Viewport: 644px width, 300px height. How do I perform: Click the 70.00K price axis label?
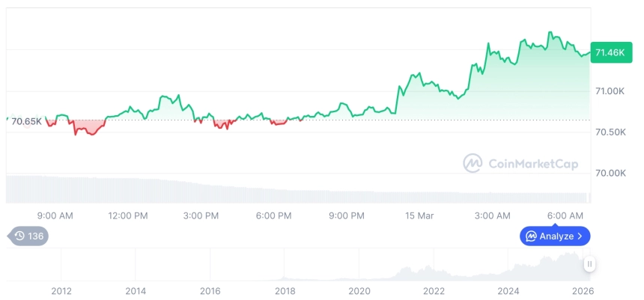click(609, 173)
